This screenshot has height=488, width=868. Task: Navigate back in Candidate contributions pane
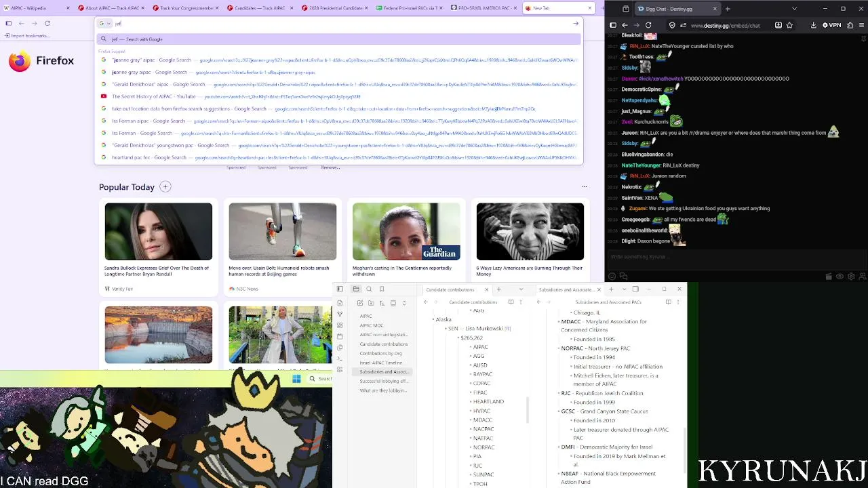pyautogui.click(x=426, y=302)
